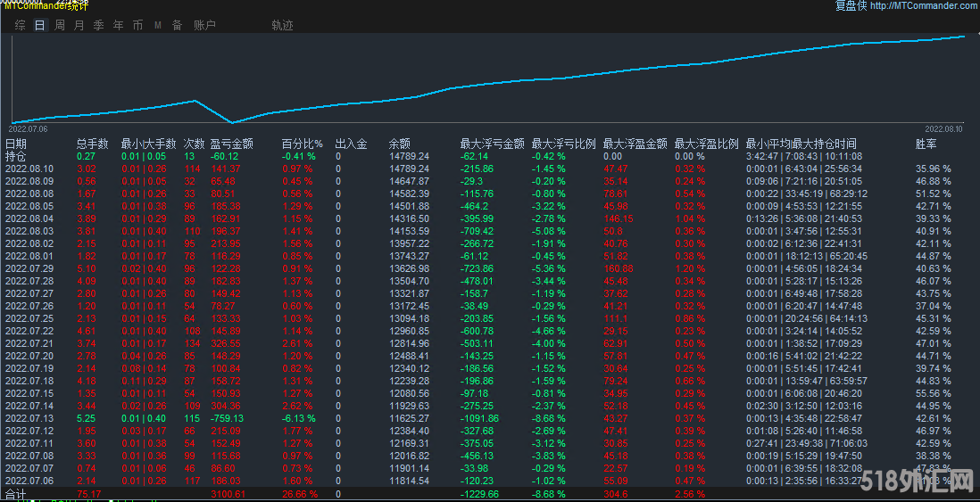This screenshot has width=980, height=502.
Task: Click the dip point on equity curve
Action: [x=232, y=122]
